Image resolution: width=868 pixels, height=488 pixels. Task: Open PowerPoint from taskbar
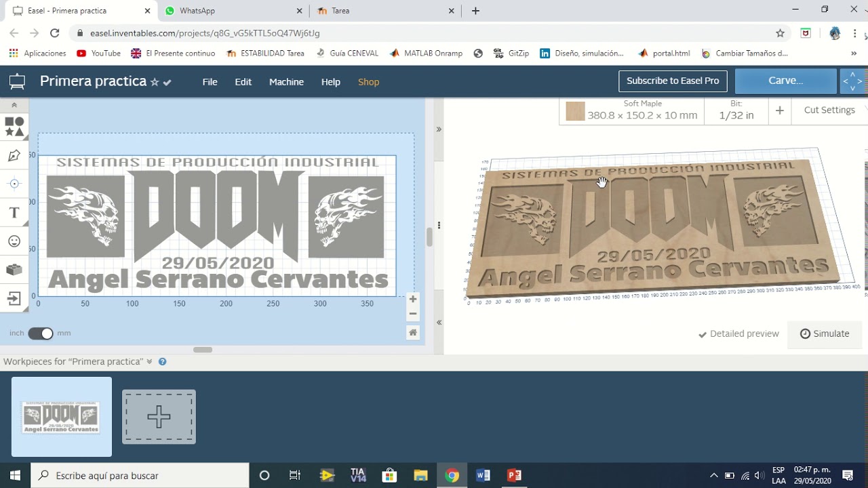tap(514, 475)
